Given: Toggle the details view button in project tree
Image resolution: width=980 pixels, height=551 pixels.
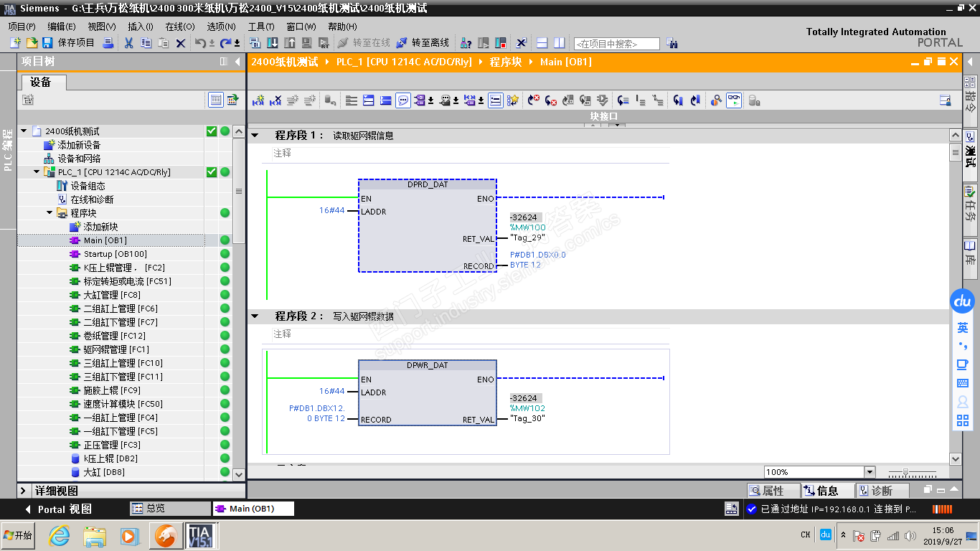Looking at the screenshot, I should (215, 100).
